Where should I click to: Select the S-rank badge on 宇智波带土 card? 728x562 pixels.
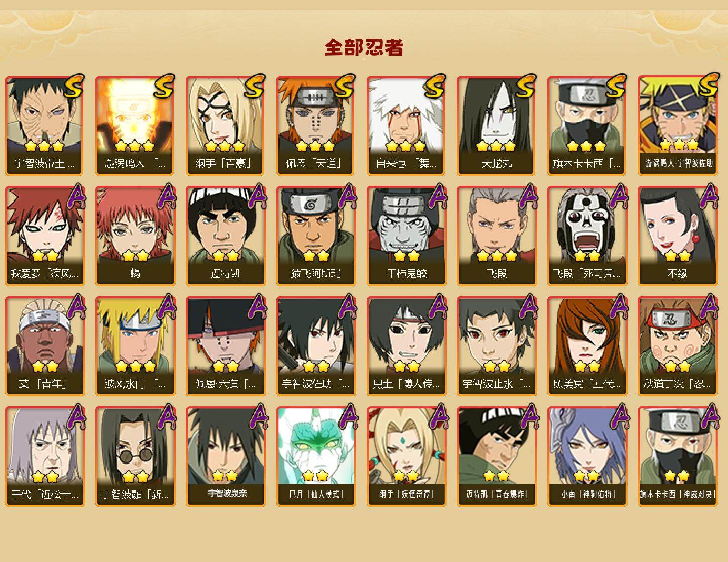pyautogui.click(x=73, y=86)
